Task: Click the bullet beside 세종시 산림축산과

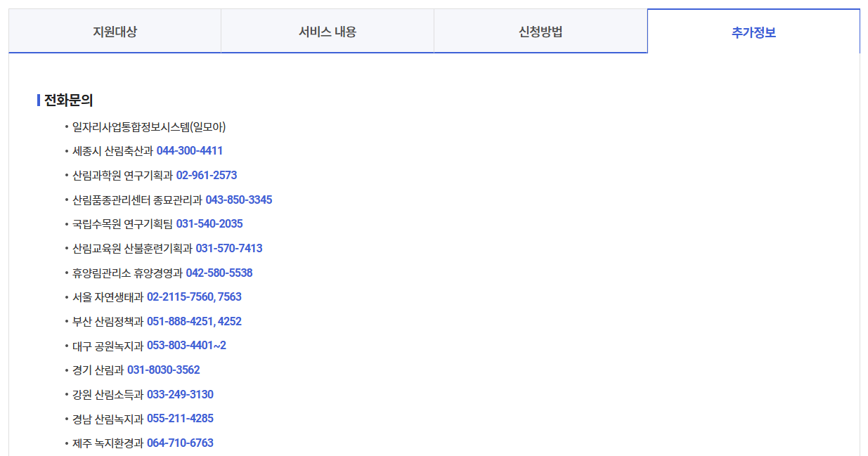Action: [x=65, y=150]
